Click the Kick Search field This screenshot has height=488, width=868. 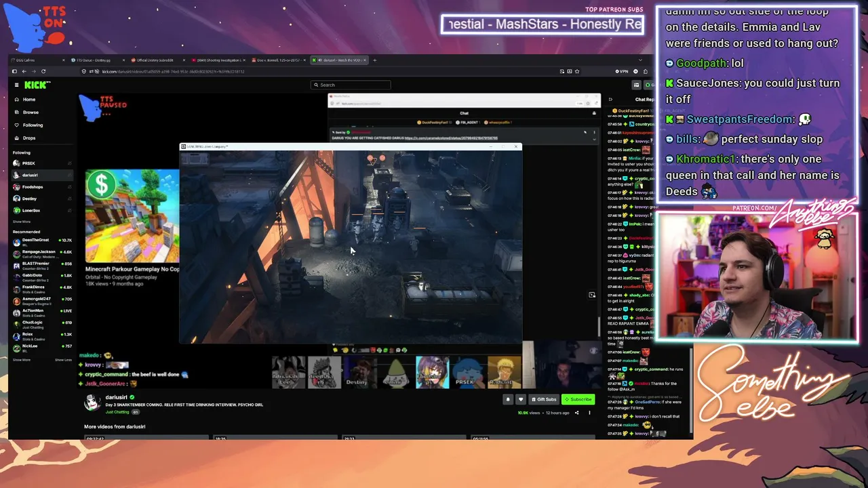(351, 85)
